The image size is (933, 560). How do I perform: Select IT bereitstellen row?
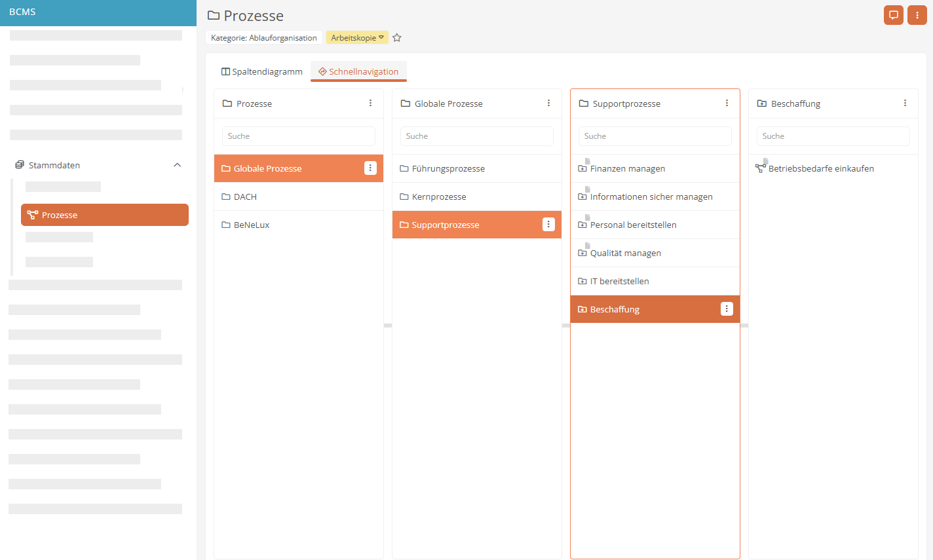pos(655,281)
